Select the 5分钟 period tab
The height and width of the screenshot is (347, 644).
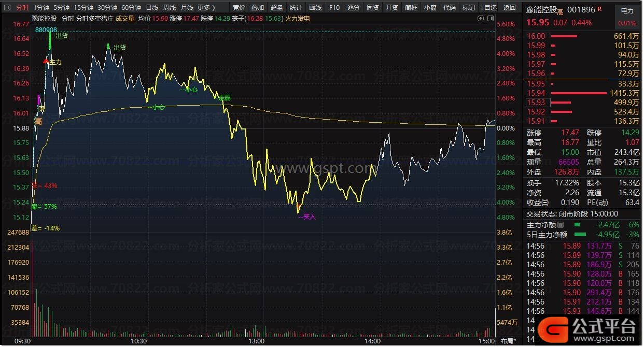(61, 7)
